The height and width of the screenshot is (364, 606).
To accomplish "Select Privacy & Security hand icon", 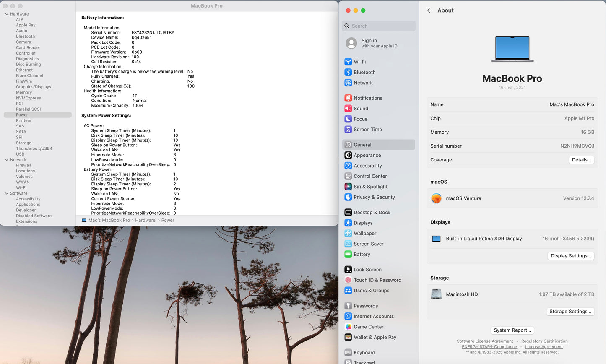I will pyautogui.click(x=348, y=197).
